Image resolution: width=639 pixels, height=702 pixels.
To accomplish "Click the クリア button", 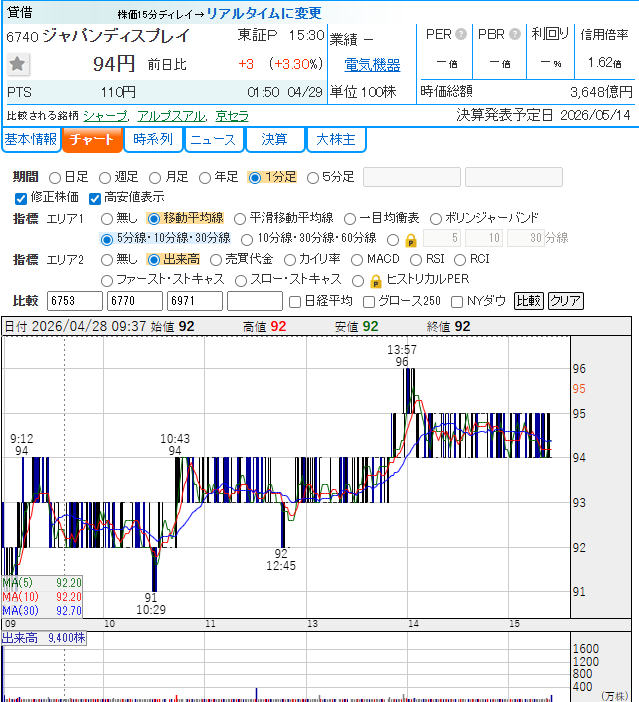I will click(x=566, y=301).
